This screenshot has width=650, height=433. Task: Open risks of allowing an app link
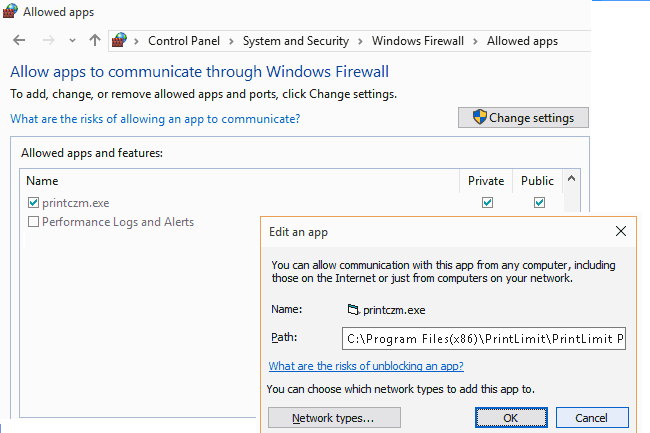pos(155,119)
